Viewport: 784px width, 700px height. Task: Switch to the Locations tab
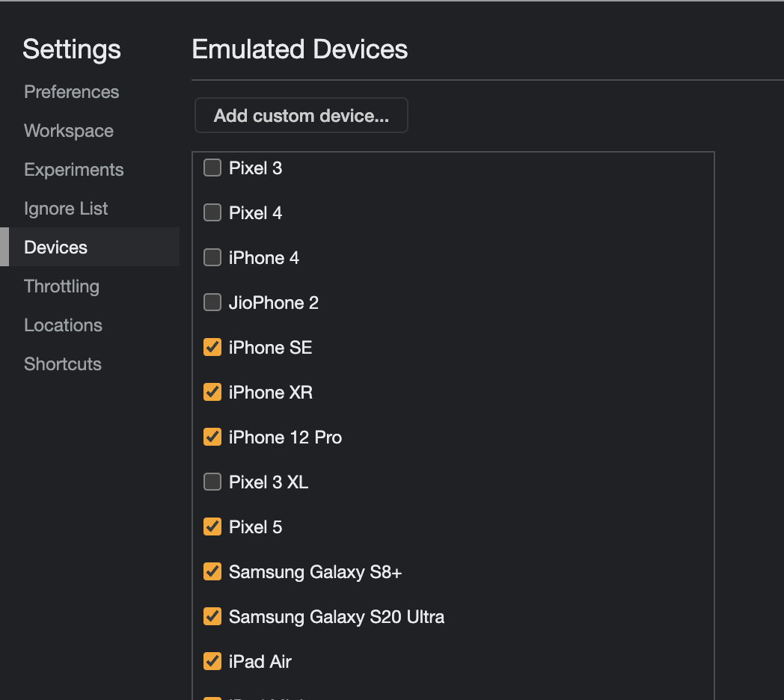tap(63, 325)
